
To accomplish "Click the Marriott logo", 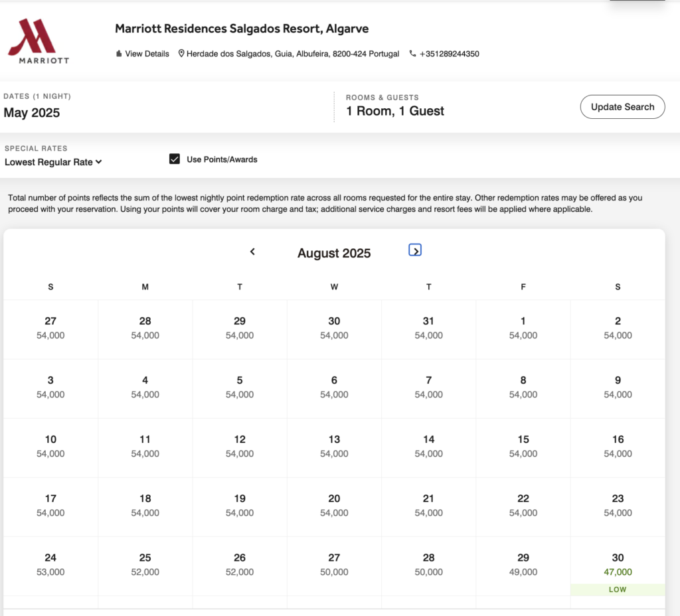I will click(38, 41).
